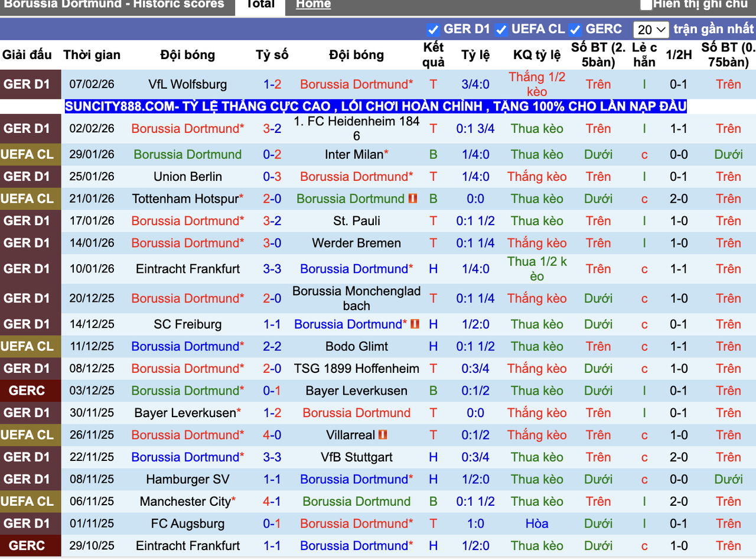
Task: Click half-time score 2-0 in Stuttgart row
Action: tap(679, 457)
